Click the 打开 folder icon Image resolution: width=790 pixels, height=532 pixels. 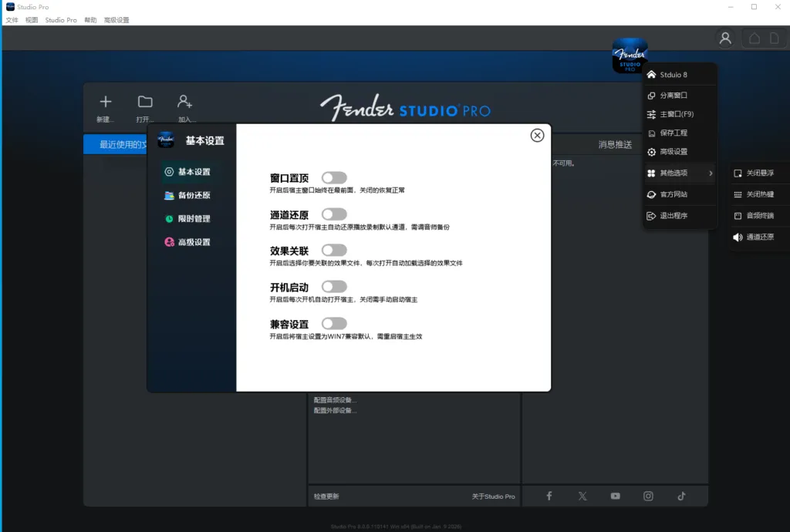click(145, 102)
